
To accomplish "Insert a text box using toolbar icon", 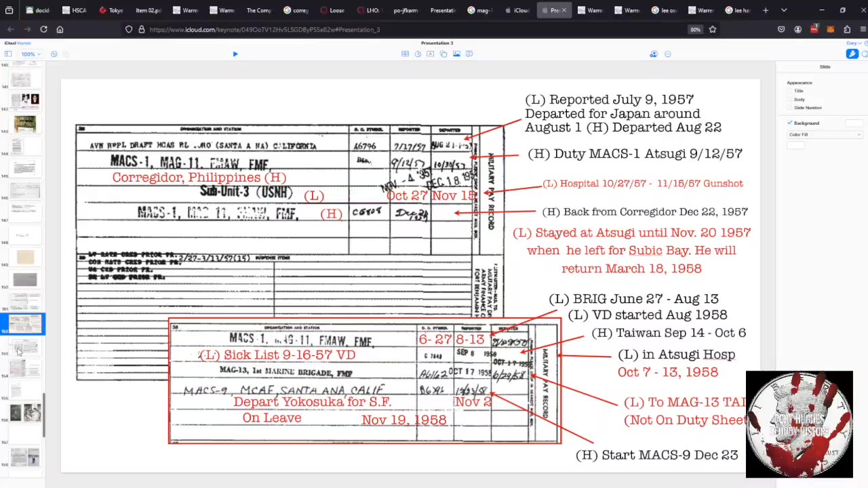I will pos(430,54).
